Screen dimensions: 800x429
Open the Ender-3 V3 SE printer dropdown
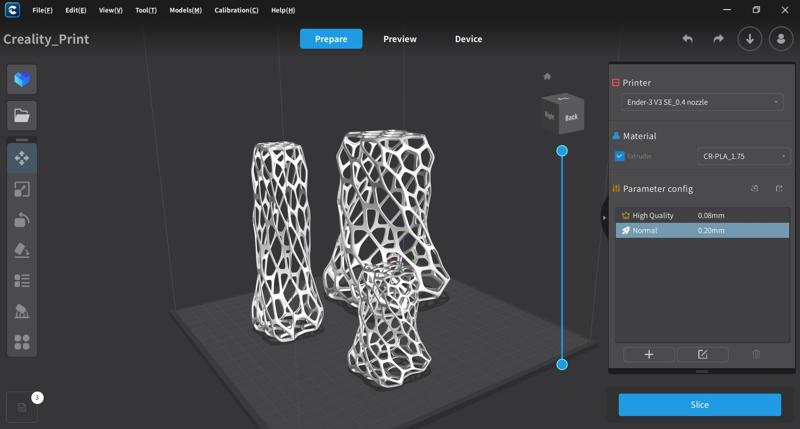click(702, 103)
